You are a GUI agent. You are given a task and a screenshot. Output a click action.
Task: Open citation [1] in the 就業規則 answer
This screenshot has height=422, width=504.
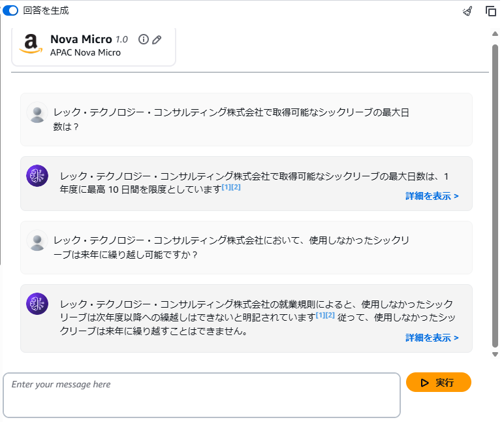click(321, 315)
